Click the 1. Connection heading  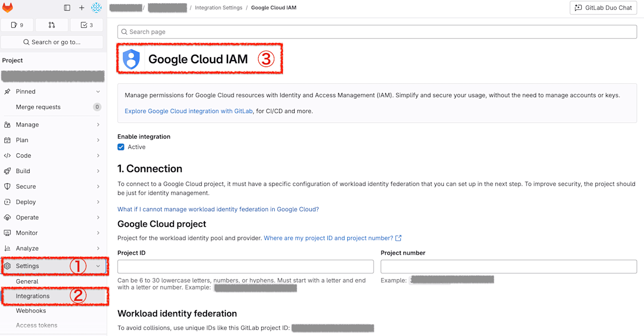150,169
